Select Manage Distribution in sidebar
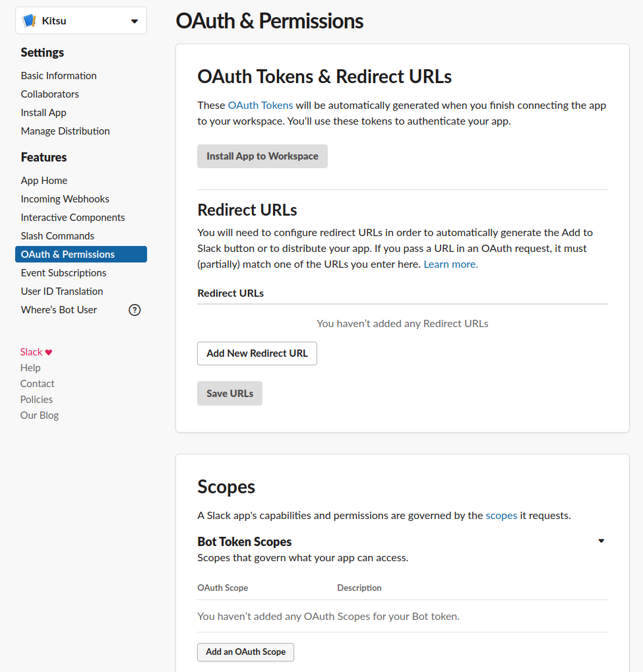 [x=65, y=131]
